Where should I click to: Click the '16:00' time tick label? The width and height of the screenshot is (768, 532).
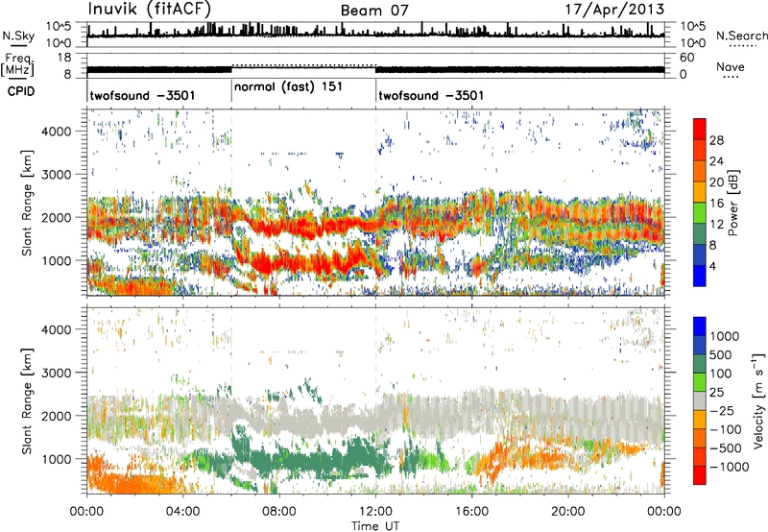tap(471, 512)
